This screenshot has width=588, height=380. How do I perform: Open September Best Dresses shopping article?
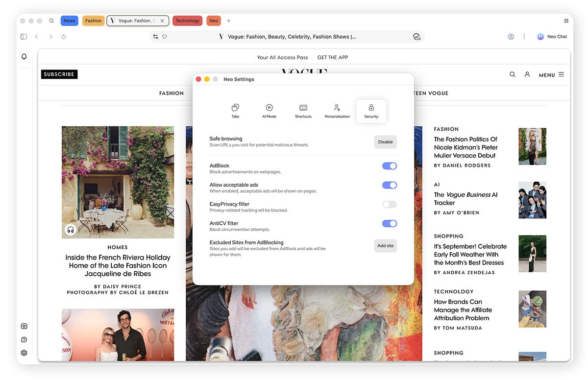click(470, 255)
